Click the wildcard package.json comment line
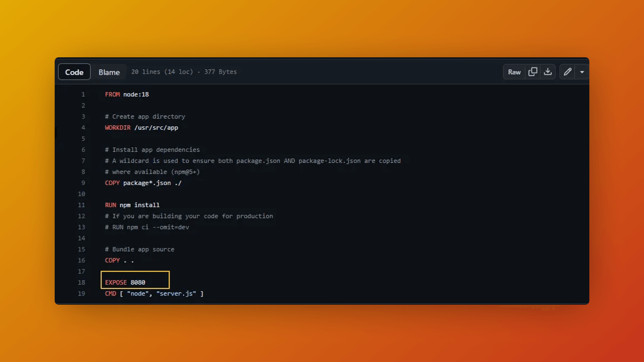Viewport: 644px width, 362px height. point(253,161)
